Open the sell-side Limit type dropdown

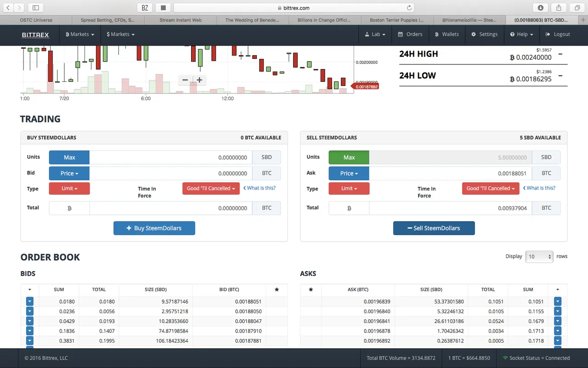[349, 189]
